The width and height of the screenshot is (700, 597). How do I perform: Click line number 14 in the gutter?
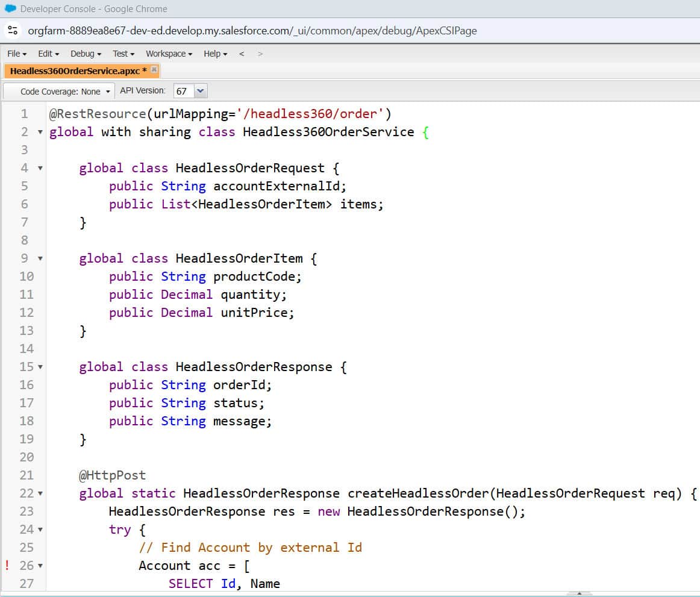[27, 349]
